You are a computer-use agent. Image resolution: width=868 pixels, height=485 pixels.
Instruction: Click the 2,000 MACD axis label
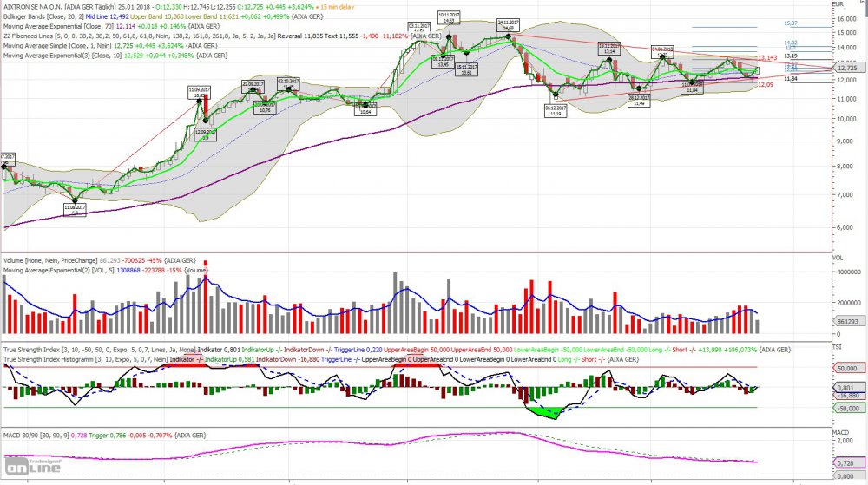coord(845,441)
